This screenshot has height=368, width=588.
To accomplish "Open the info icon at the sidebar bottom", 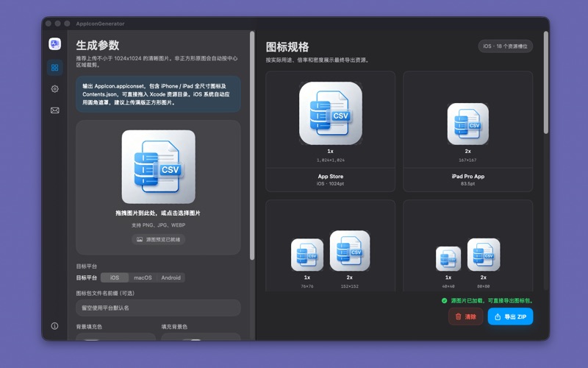I will point(54,325).
